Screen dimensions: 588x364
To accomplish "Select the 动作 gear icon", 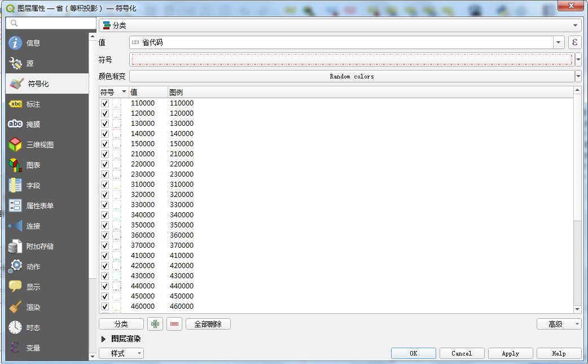I will 15,266.
